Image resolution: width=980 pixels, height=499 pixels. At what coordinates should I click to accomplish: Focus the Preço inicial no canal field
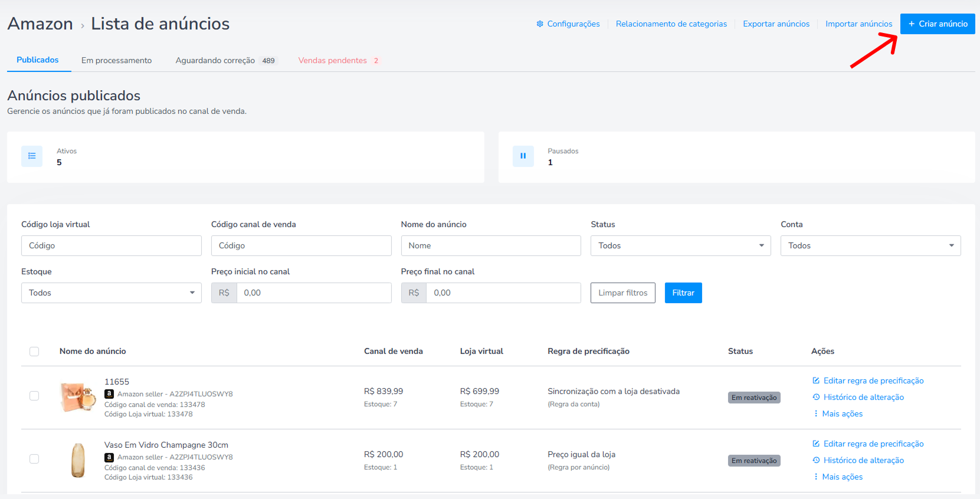(x=314, y=293)
